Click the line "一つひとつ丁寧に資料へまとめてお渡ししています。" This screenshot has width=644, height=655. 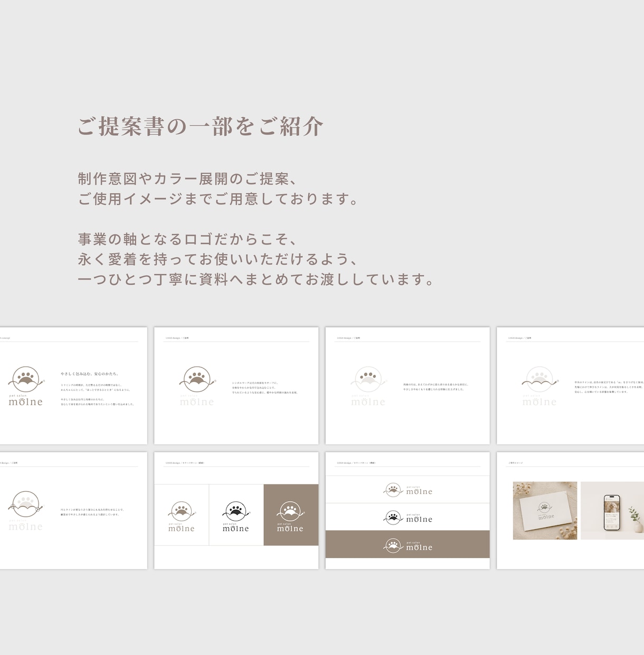[x=255, y=279]
